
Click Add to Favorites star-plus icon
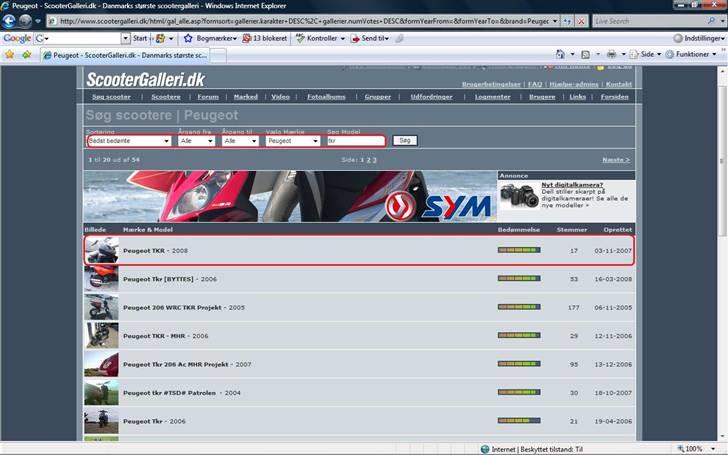click(x=26, y=55)
